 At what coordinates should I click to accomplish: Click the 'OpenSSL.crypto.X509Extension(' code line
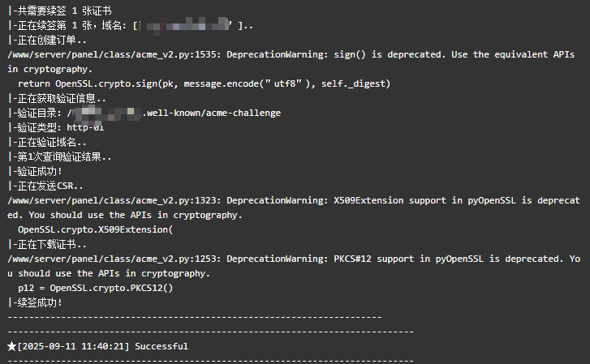click(96, 229)
